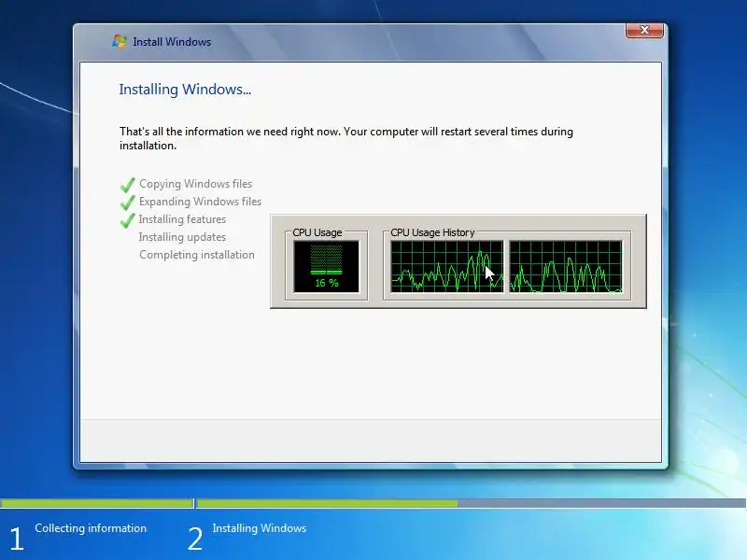747x560 pixels.
Task: Click the 'Installing Windows' stage label at bottom
Action: pyautogui.click(x=260, y=528)
